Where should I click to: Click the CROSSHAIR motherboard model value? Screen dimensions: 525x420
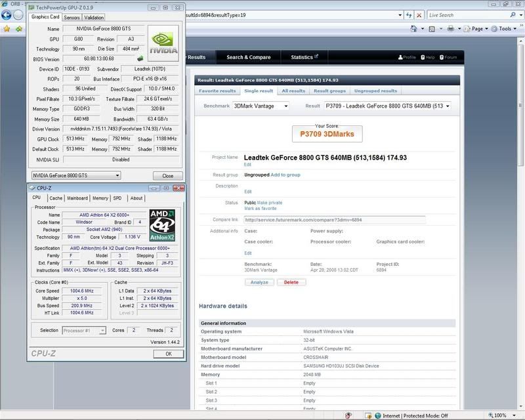[x=316, y=358]
